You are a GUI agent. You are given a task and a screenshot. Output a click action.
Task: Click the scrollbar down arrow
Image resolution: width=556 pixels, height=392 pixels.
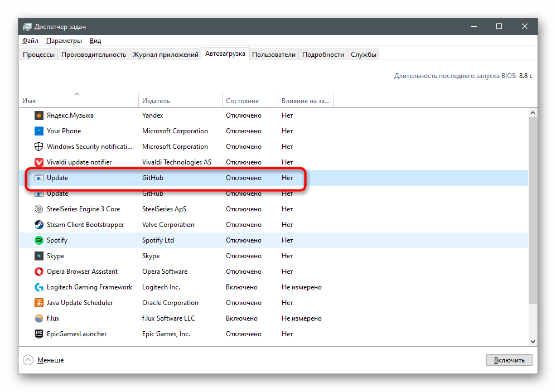coord(533,341)
